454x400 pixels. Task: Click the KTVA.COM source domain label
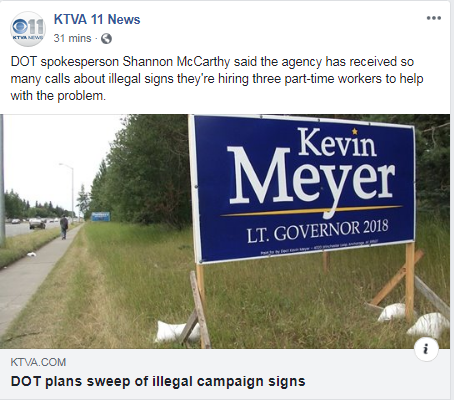38,362
